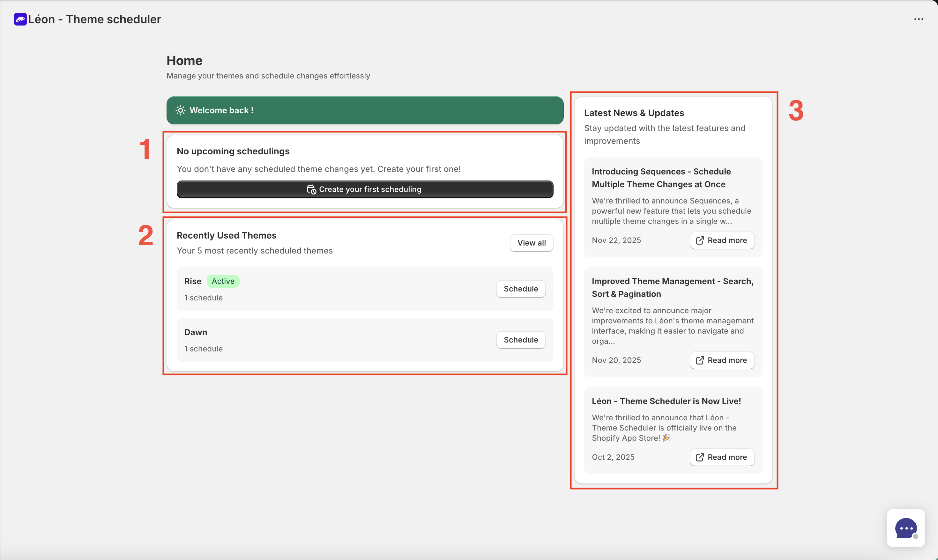
Task: Click the Léon - Theme scheduler title
Action: (x=94, y=19)
